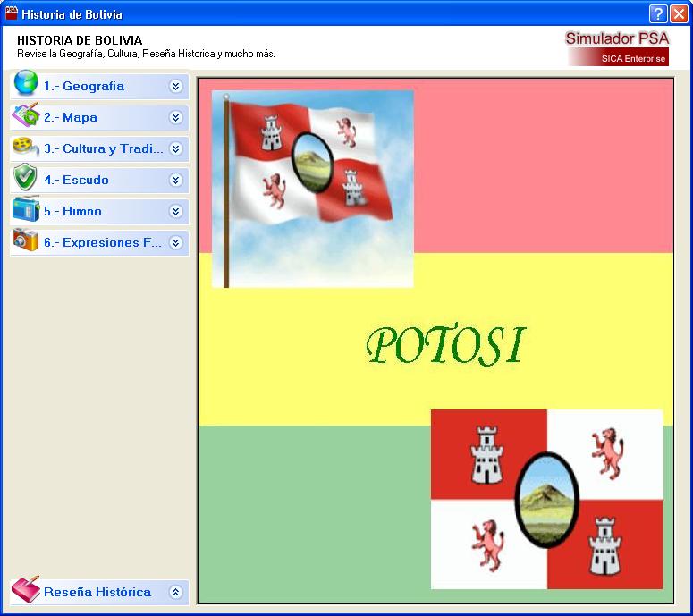The width and height of the screenshot is (693, 616).
Task: Click the green shield Escudo icon
Action: point(25,179)
